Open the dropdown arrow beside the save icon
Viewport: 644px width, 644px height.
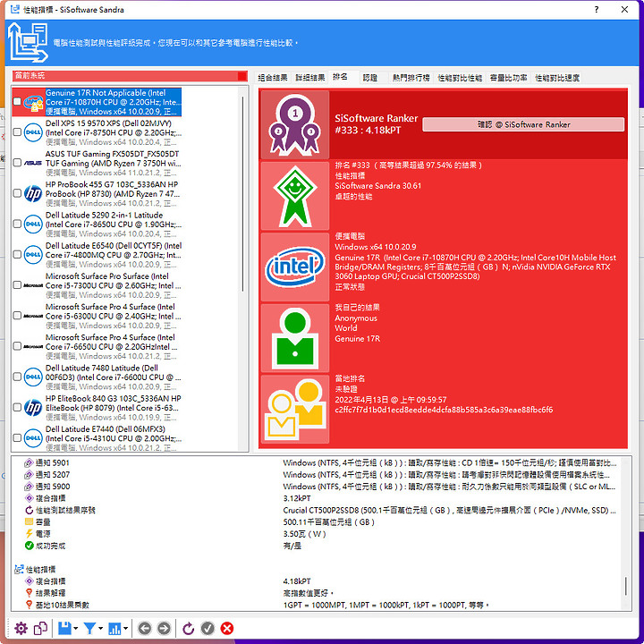pos(75,629)
